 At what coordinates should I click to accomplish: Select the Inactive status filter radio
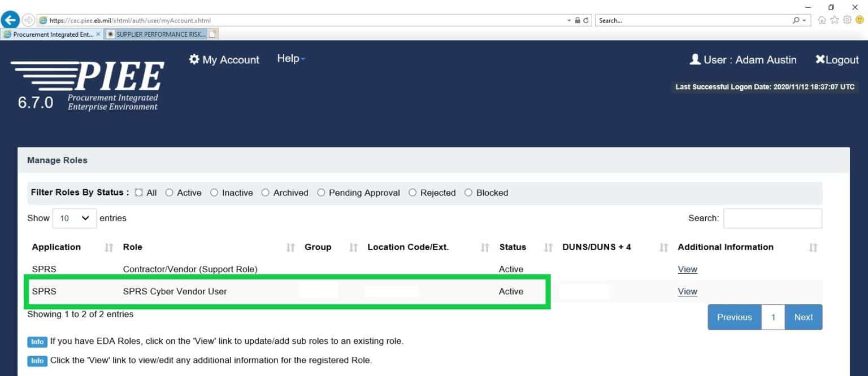click(214, 193)
